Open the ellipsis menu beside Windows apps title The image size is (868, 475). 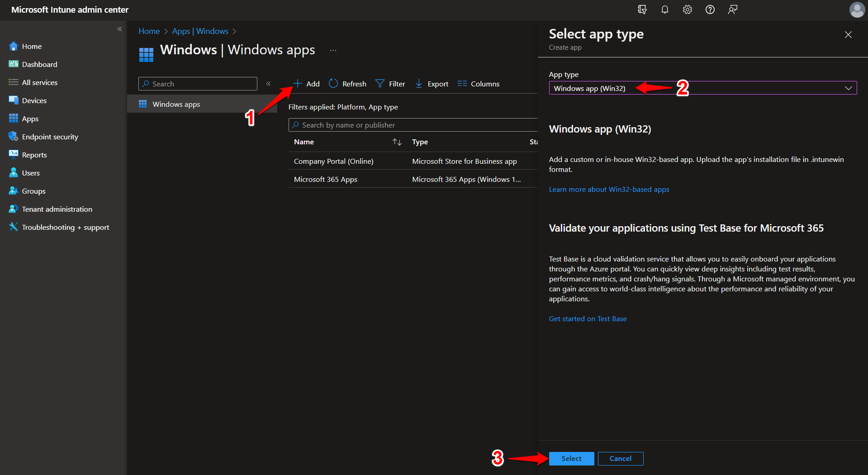click(x=333, y=50)
